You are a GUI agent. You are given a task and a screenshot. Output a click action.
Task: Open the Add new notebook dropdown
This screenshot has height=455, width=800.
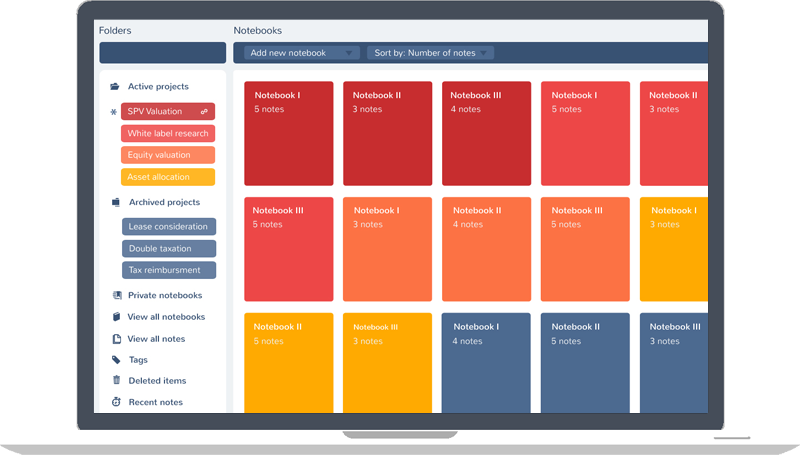[301, 53]
